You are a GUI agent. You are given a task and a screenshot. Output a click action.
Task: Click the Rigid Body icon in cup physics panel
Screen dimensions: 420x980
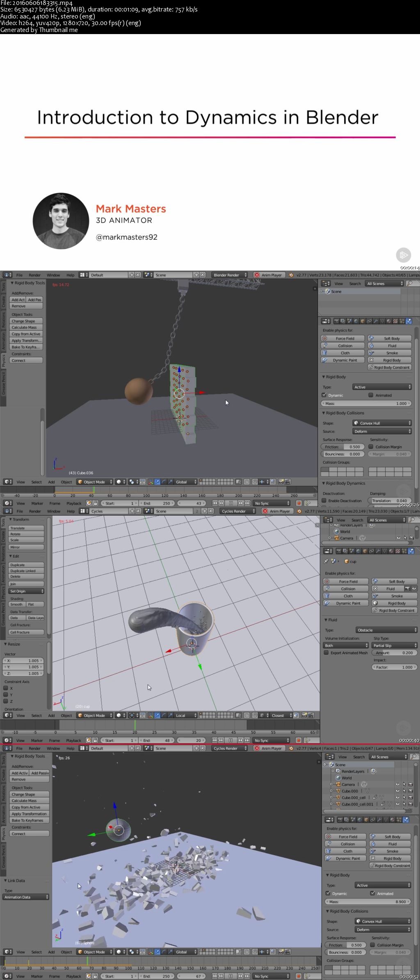pyautogui.click(x=375, y=603)
